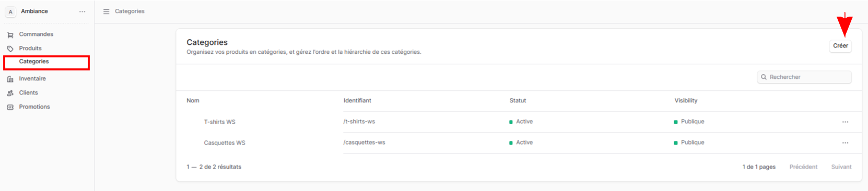Screen dimensions: 868x191
Task: Sort by the Nom column header
Action: coord(193,101)
